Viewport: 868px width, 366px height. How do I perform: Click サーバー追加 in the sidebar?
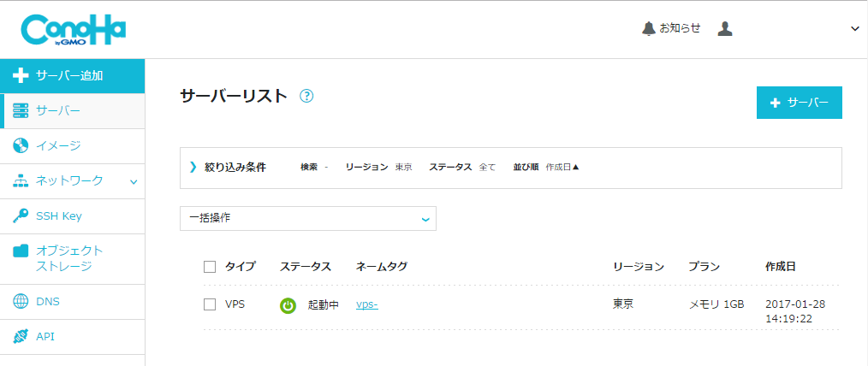click(68, 75)
